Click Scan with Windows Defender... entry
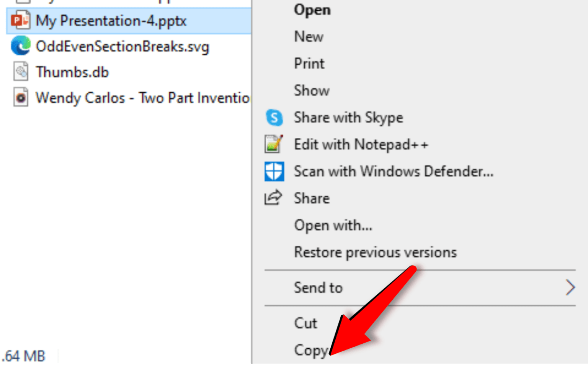The image size is (588, 377). tap(394, 171)
